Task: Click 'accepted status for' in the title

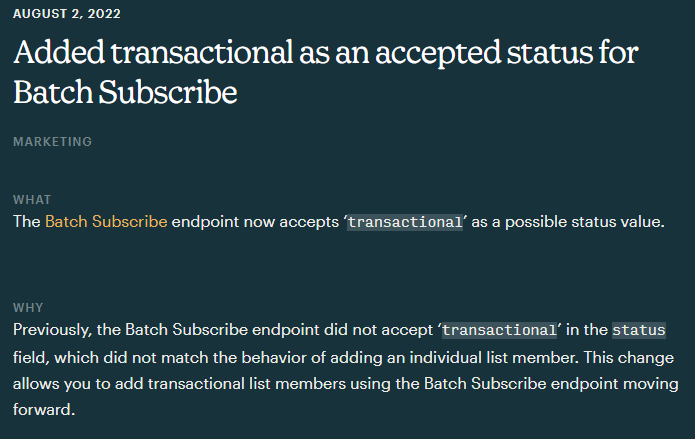Action: [x=507, y=53]
